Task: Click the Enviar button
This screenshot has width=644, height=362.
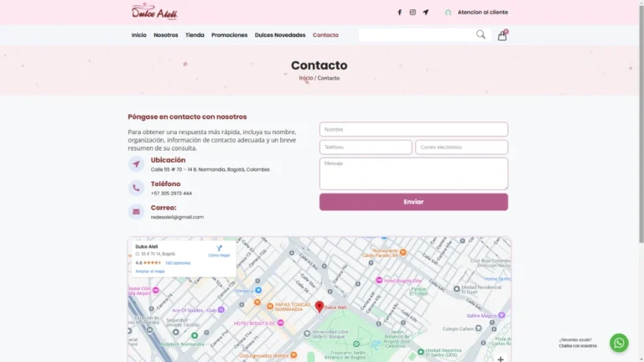Action: coord(413,202)
